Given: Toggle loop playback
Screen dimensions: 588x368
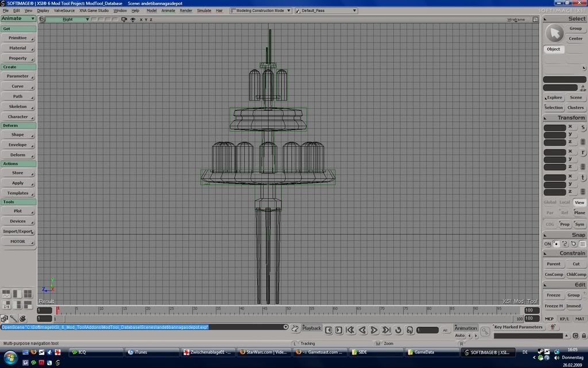Looking at the screenshot, I should (x=399, y=330).
